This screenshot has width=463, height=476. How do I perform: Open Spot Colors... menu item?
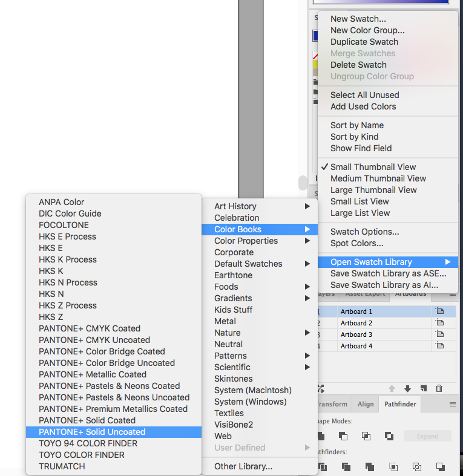(x=388, y=244)
